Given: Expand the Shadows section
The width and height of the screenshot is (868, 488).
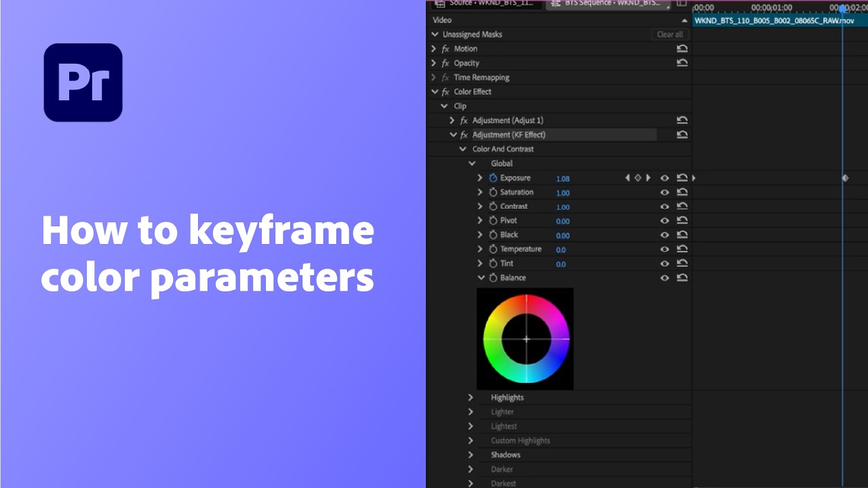Looking at the screenshot, I should pos(471,455).
